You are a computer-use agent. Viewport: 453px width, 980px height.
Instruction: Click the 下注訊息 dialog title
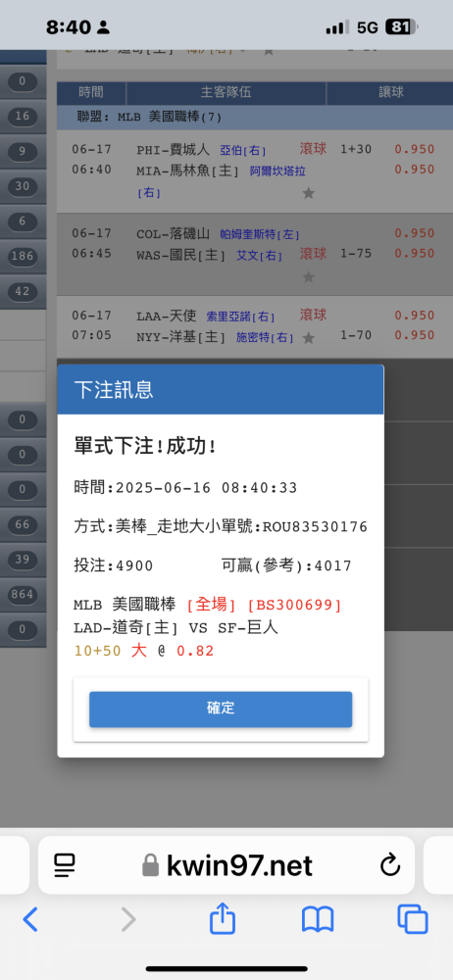click(114, 390)
